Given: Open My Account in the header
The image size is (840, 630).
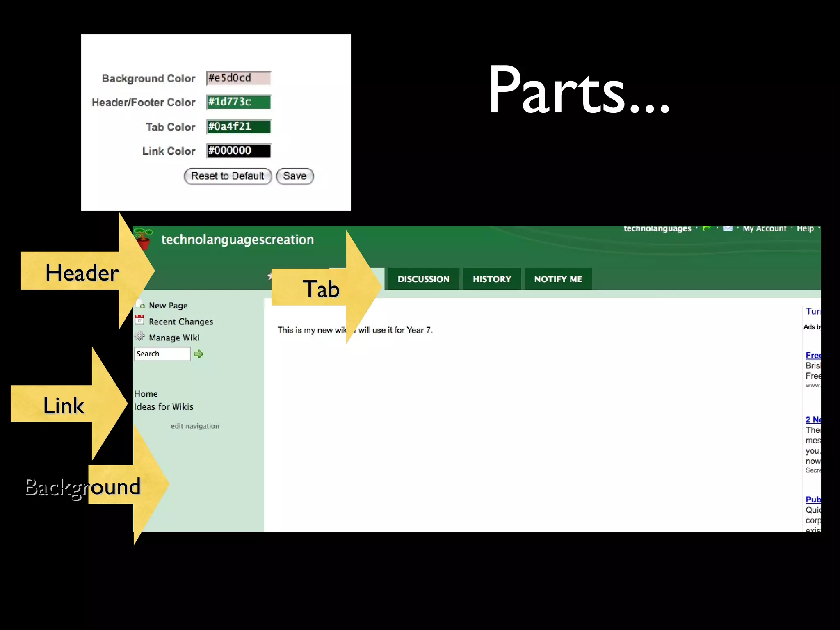Looking at the screenshot, I should click(765, 228).
